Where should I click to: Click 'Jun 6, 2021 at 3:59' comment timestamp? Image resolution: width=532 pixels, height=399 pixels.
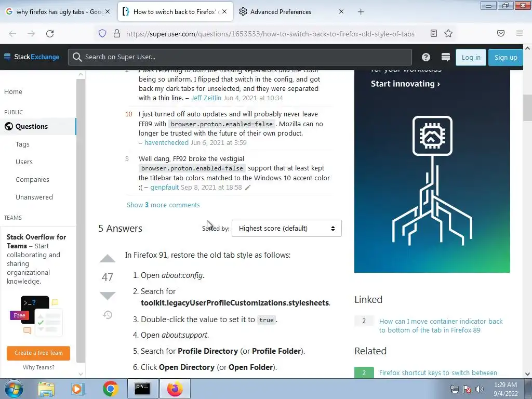pyautogui.click(x=219, y=142)
